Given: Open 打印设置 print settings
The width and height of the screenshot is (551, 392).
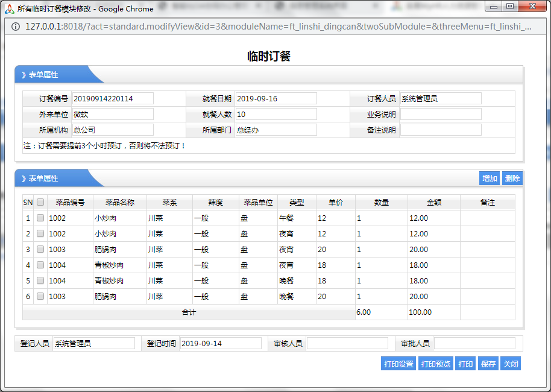Looking at the screenshot, I should click(x=399, y=364).
